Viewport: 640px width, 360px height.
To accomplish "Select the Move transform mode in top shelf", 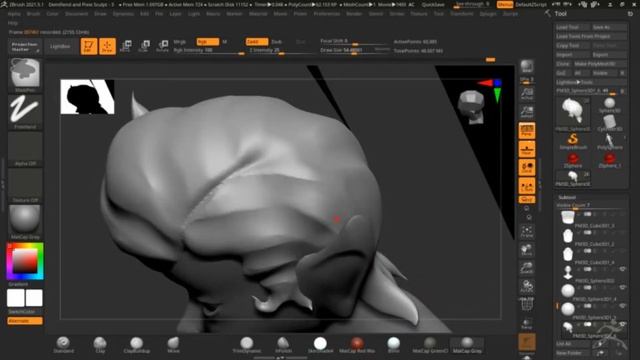I will [x=126, y=46].
